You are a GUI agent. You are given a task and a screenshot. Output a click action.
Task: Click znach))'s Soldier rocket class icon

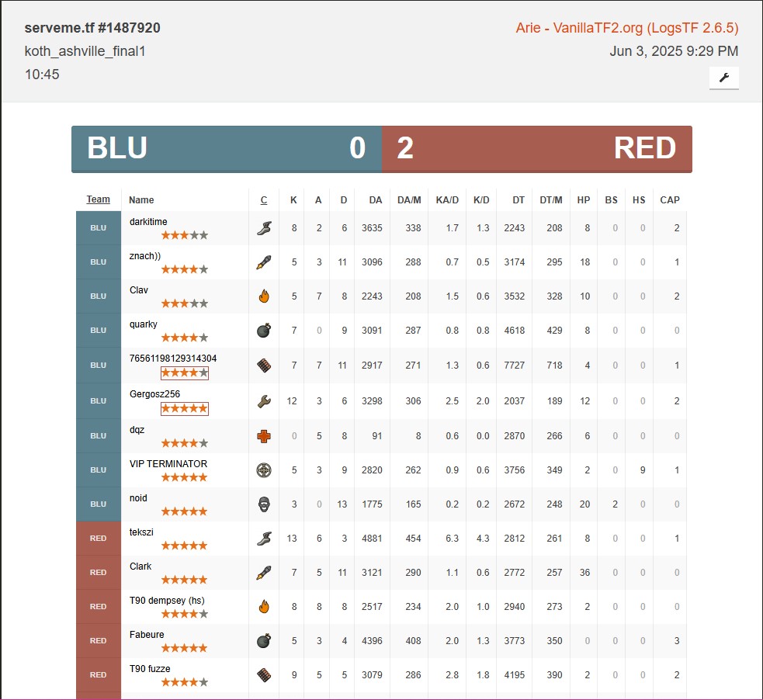pos(264,262)
